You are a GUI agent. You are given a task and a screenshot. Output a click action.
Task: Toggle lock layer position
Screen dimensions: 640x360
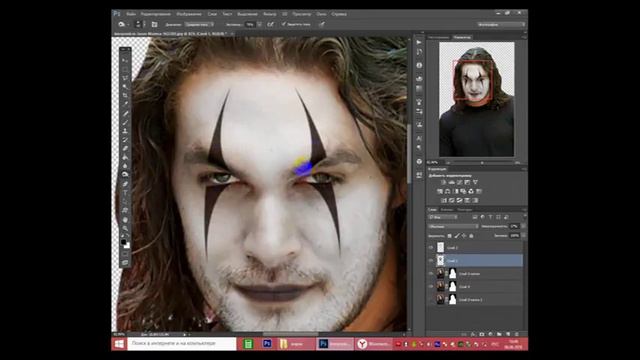(464, 236)
